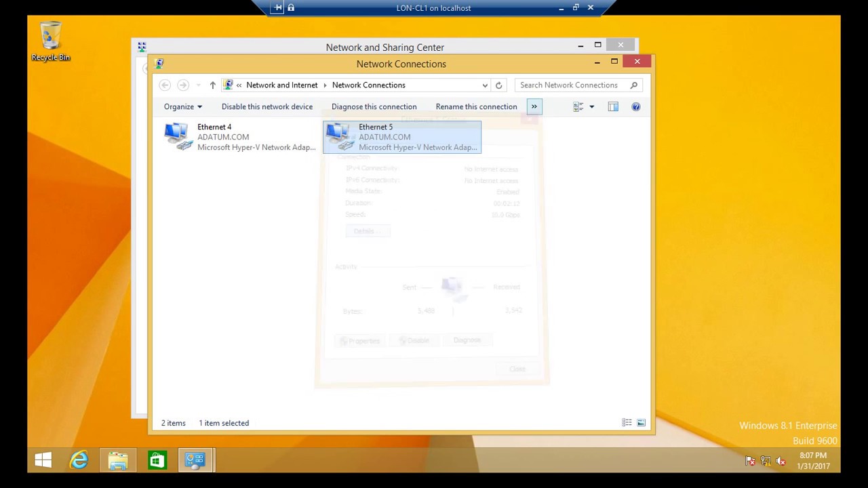Open the Organize dropdown menu
The image size is (868, 488).
tap(182, 106)
